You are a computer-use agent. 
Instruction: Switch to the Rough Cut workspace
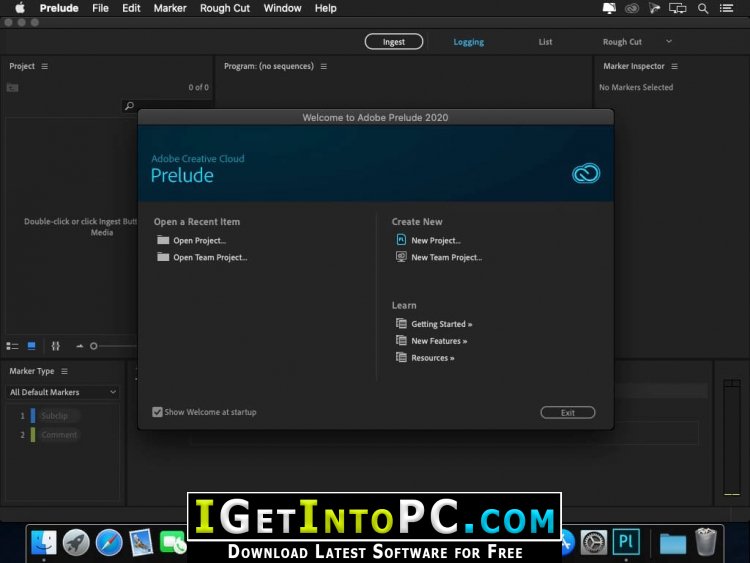(x=622, y=42)
